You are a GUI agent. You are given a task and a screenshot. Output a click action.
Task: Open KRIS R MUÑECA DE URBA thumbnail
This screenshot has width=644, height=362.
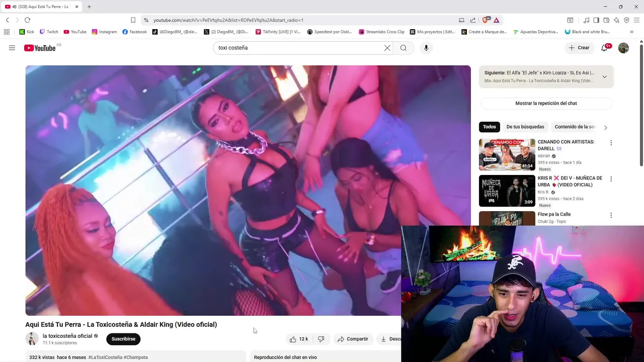tap(507, 191)
